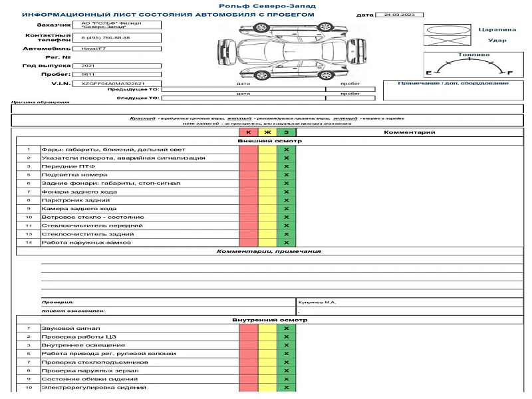Image resolution: width=532 pixels, height=399 pixels.
Task: Click the date field showing 24.03.2023
Action: 399,14
